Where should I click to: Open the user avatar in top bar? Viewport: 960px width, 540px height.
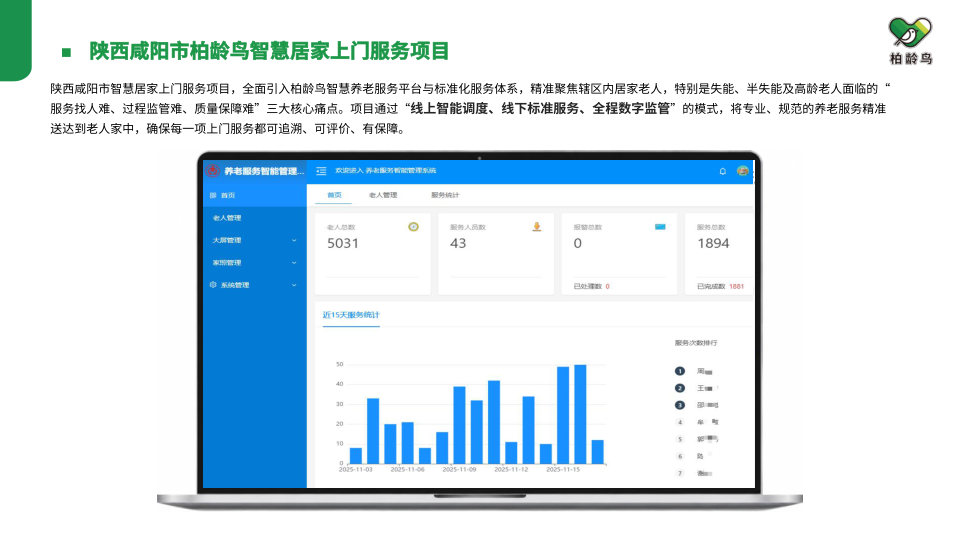(743, 171)
